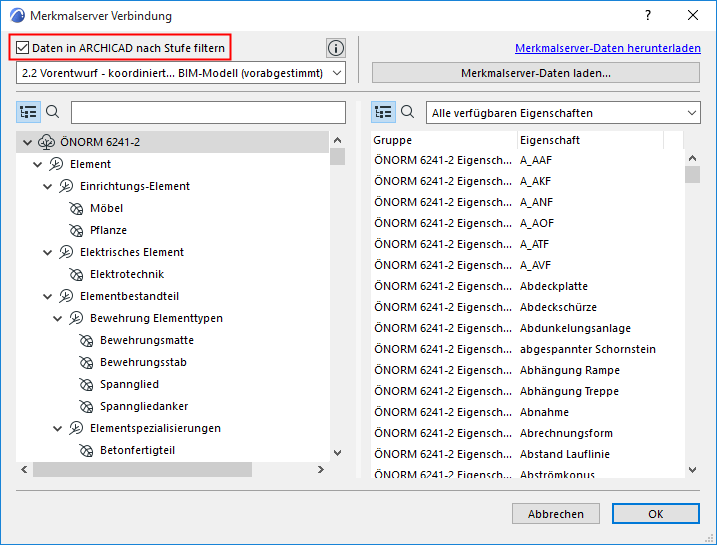Select Elektrotechnik in the tree
Image resolution: width=717 pixels, height=545 pixels.
[127, 274]
